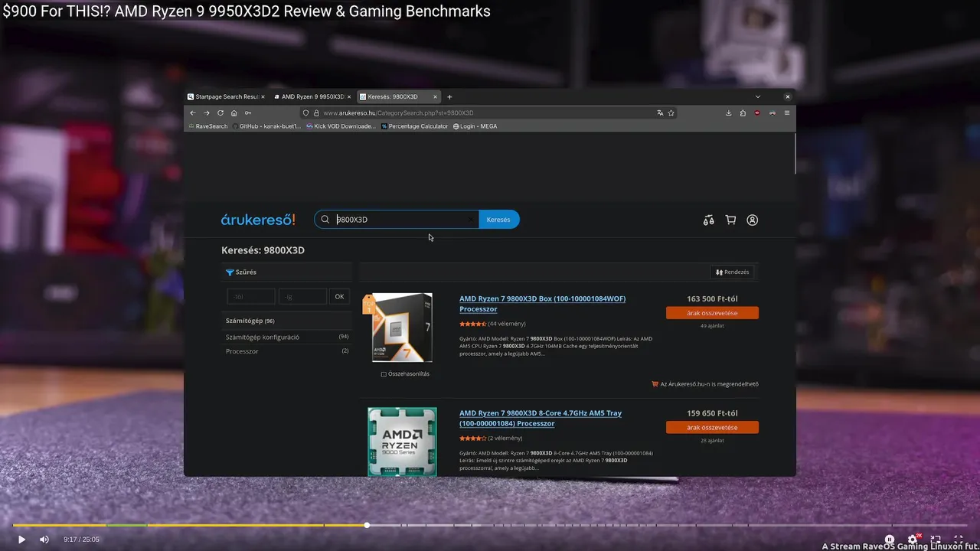Click the Szűrés filter icon
Image resolution: width=980 pixels, height=551 pixels.
click(x=230, y=272)
